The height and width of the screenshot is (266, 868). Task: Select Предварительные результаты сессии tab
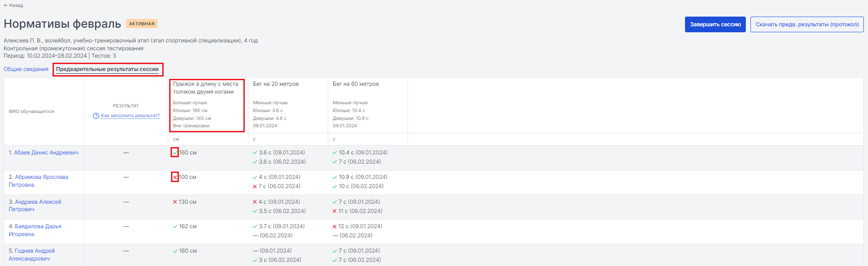[x=107, y=69]
